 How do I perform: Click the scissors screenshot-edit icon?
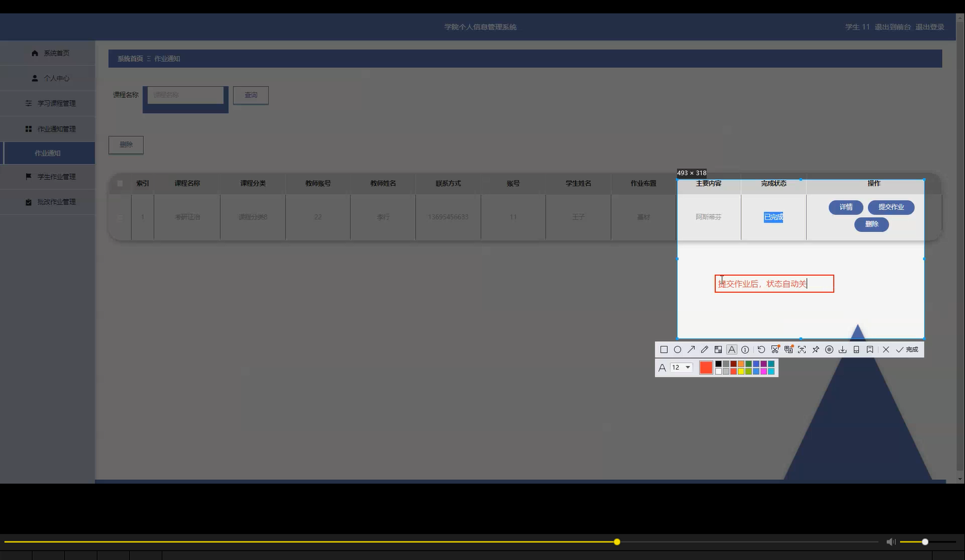coord(775,349)
